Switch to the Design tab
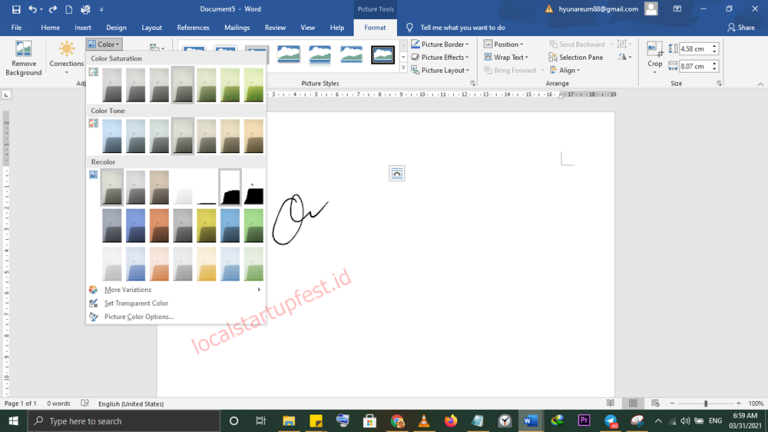This screenshot has height=432, width=768. pyautogui.click(x=116, y=27)
